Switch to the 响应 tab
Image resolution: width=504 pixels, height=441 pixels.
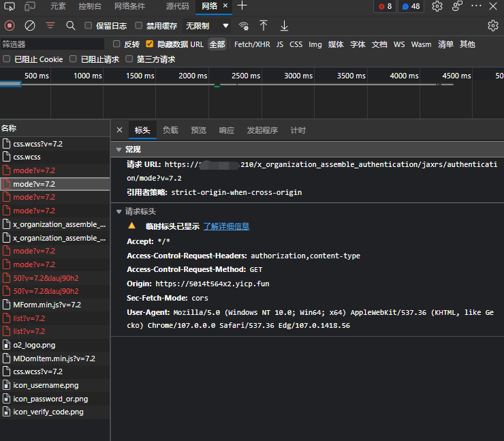coord(226,130)
